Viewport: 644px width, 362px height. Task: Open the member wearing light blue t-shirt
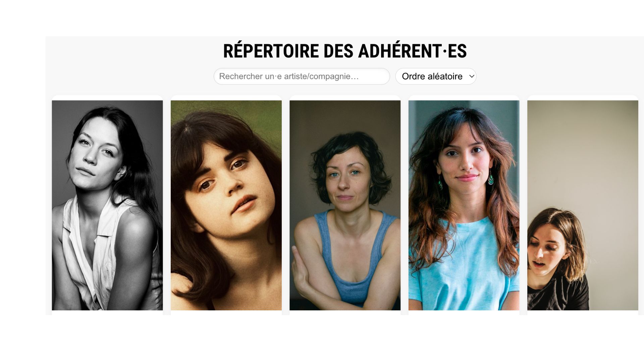point(464,205)
